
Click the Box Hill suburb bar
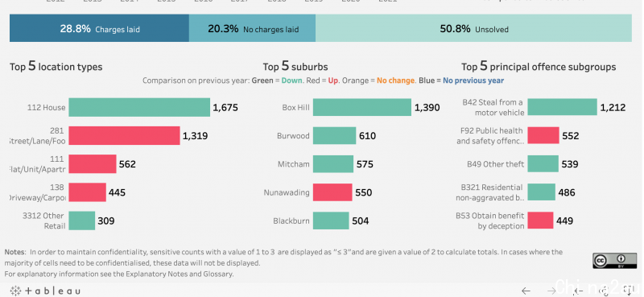click(361, 107)
